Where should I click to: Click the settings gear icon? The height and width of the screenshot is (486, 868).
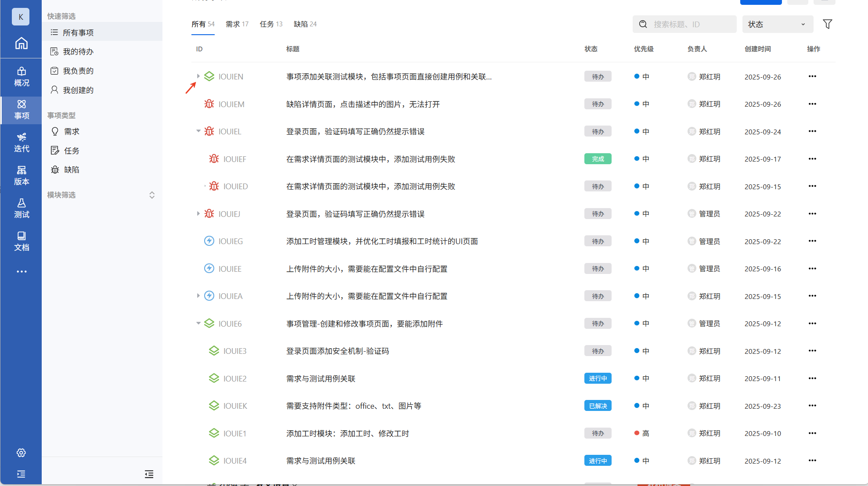tap(21, 453)
